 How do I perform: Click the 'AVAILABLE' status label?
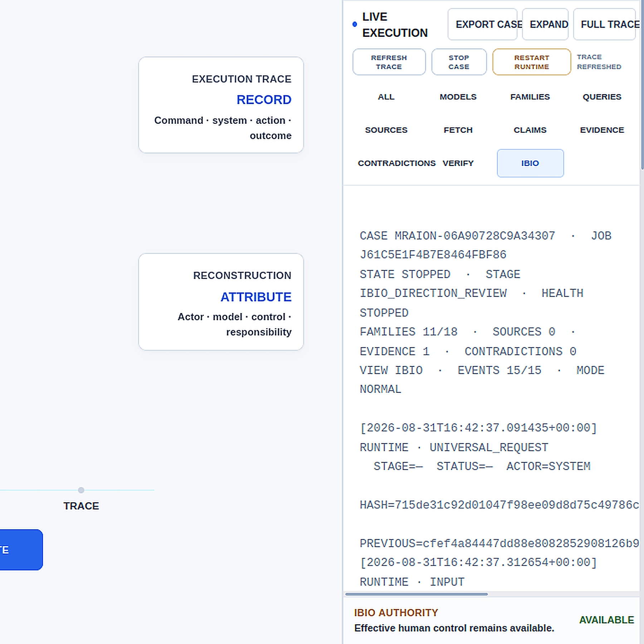607,620
